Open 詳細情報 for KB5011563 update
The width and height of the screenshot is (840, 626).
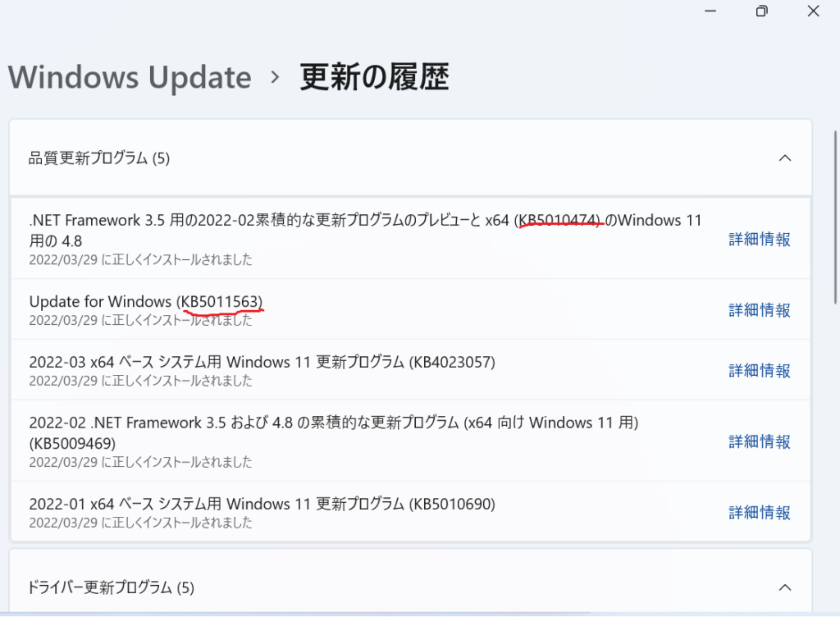click(x=759, y=310)
